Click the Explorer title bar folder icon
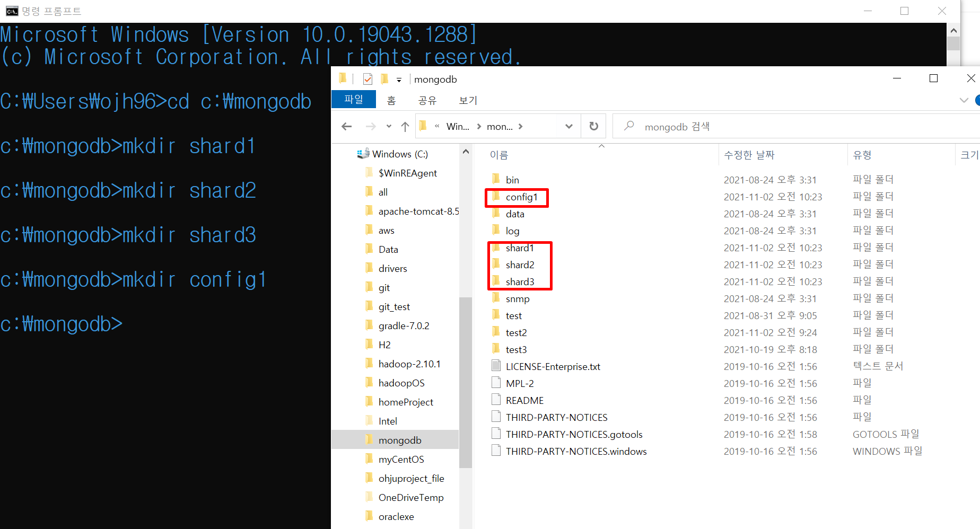Image resolution: width=980 pixels, height=529 pixels. 343,78
